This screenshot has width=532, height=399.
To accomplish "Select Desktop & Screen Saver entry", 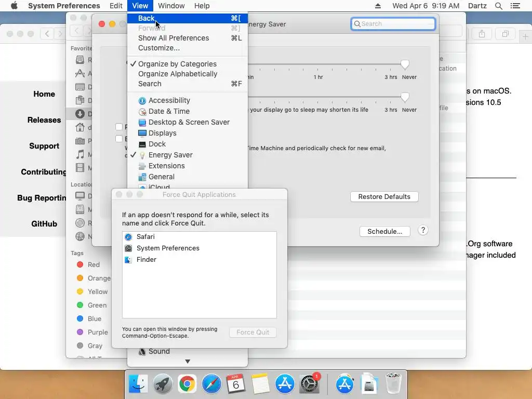I will pyautogui.click(x=188, y=122).
